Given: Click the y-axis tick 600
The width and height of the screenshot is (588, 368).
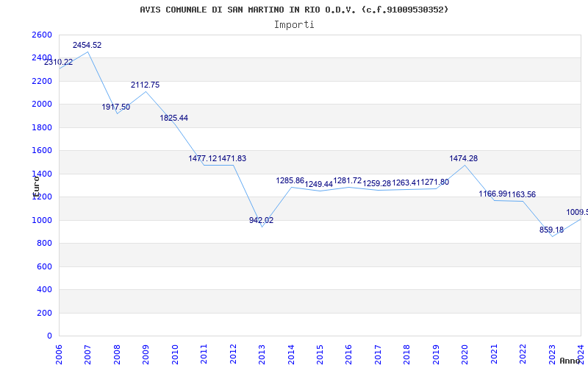Looking at the screenshot, I should (45, 266).
